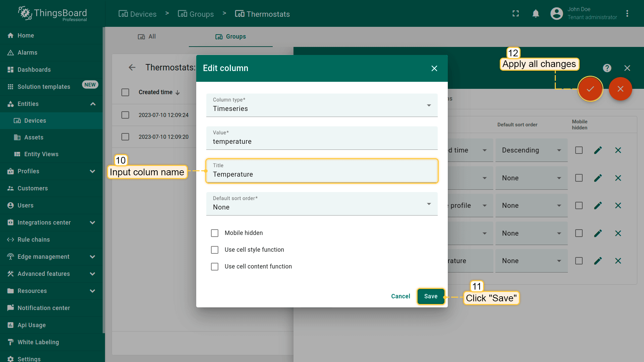Open the user menu three-dots icon
Image resolution: width=644 pixels, height=362 pixels.
tap(627, 14)
